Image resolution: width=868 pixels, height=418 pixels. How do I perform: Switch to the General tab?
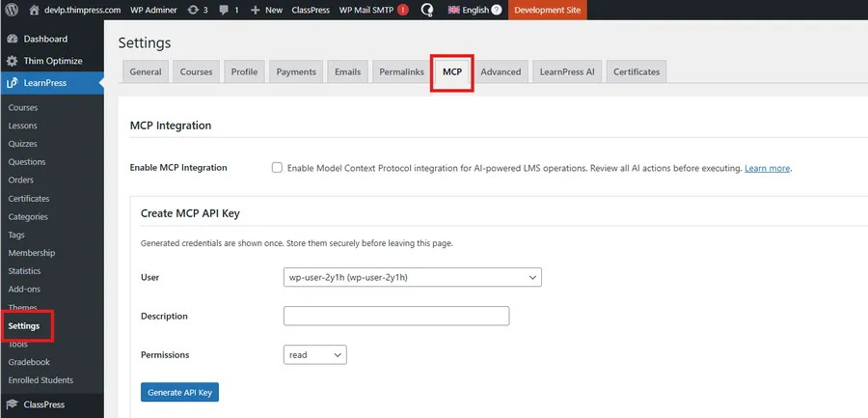pos(146,71)
